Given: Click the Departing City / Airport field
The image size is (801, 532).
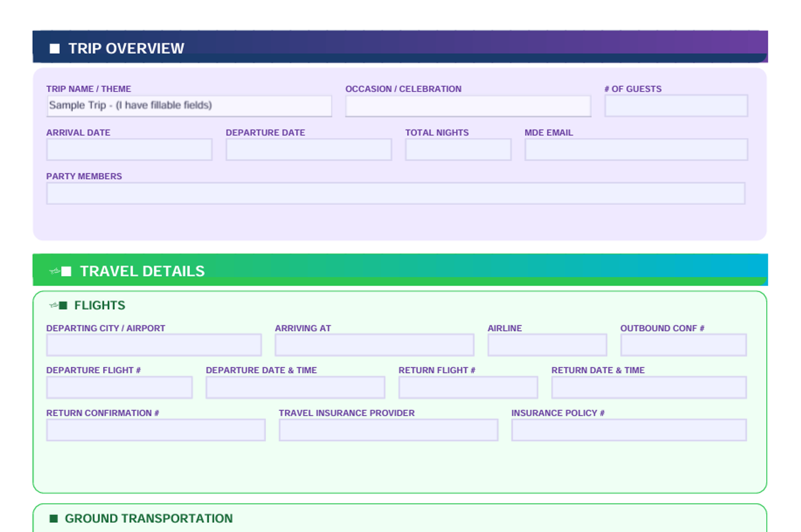Looking at the screenshot, I should [154, 345].
